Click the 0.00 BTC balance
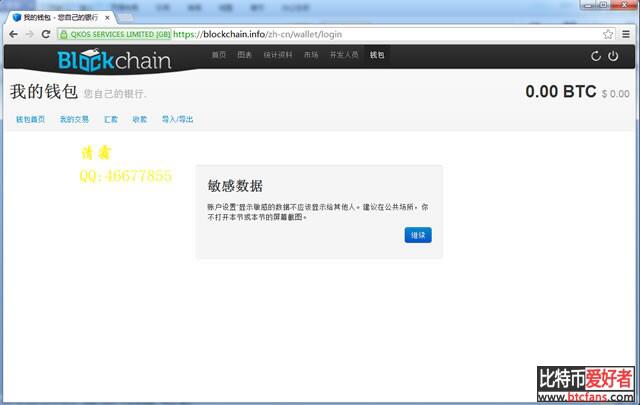The image size is (640, 405). (x=561, y=92)
